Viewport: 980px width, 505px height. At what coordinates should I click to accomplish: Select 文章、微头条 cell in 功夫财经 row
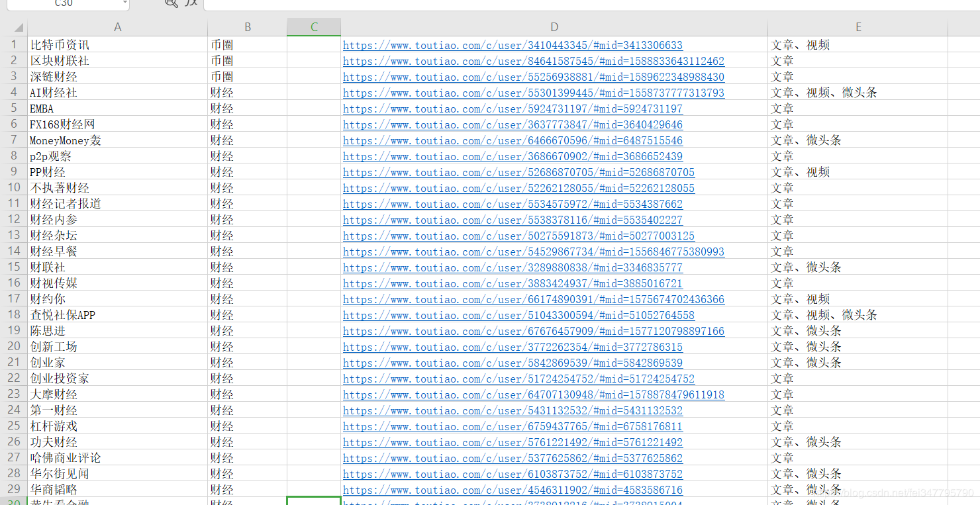(x=858, y=441)
